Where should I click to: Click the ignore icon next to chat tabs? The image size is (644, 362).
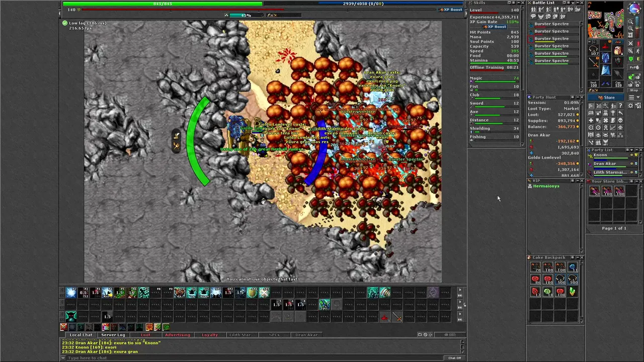click(x=425, y=335)
